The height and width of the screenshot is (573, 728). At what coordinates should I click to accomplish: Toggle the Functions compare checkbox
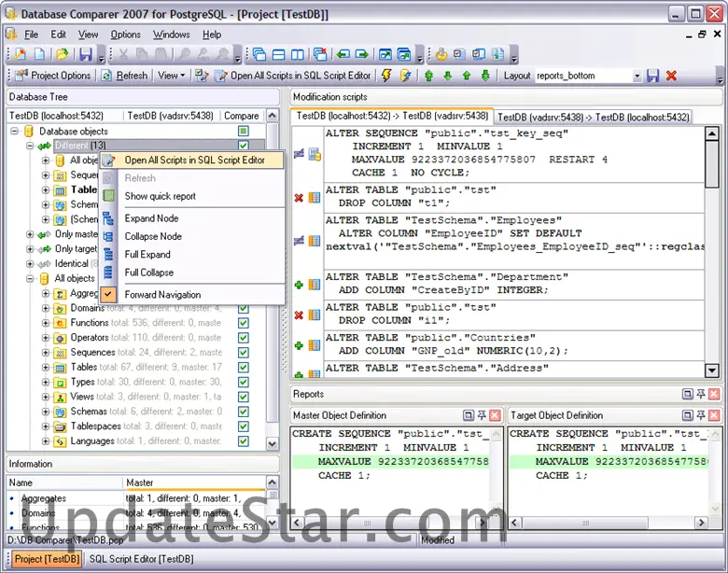pyautogui.click(x=244, y=323)
